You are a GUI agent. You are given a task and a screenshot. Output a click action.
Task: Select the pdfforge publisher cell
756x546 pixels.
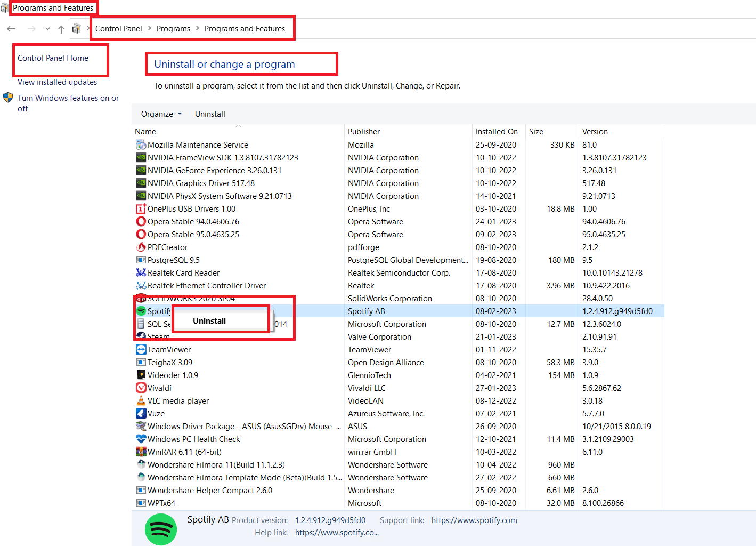[x=363, y=247]
